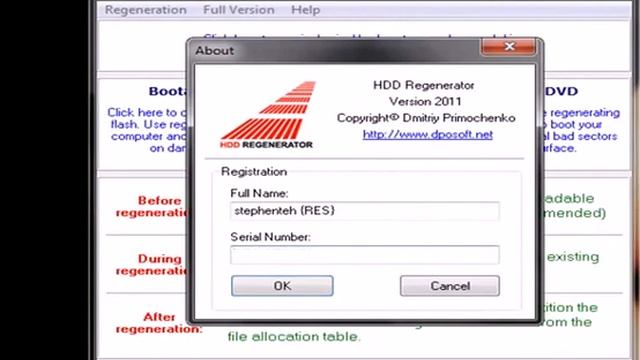The image size is (640, 360).
Task: Open the http://www.dposoft.net link
Action: click(427, 135)
